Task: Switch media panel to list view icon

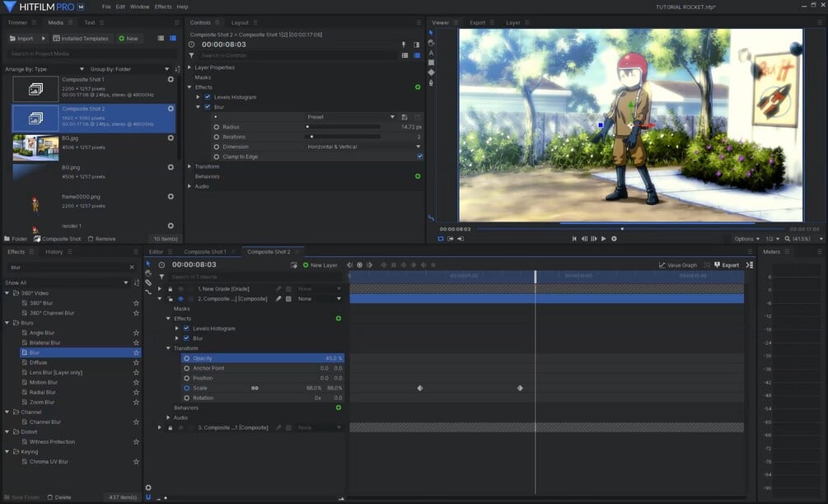Action: (x=161, y=38)
